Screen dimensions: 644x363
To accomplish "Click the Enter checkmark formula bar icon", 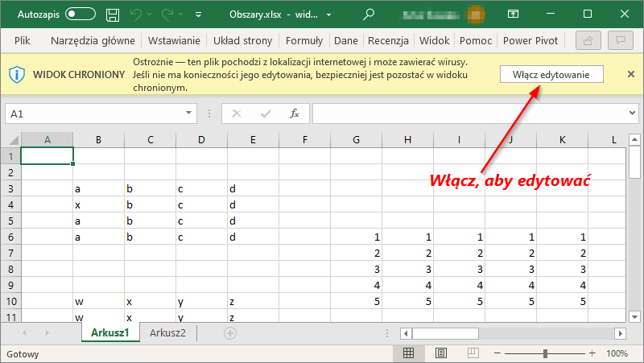I will pyautogui.click(x=266, y=113).
